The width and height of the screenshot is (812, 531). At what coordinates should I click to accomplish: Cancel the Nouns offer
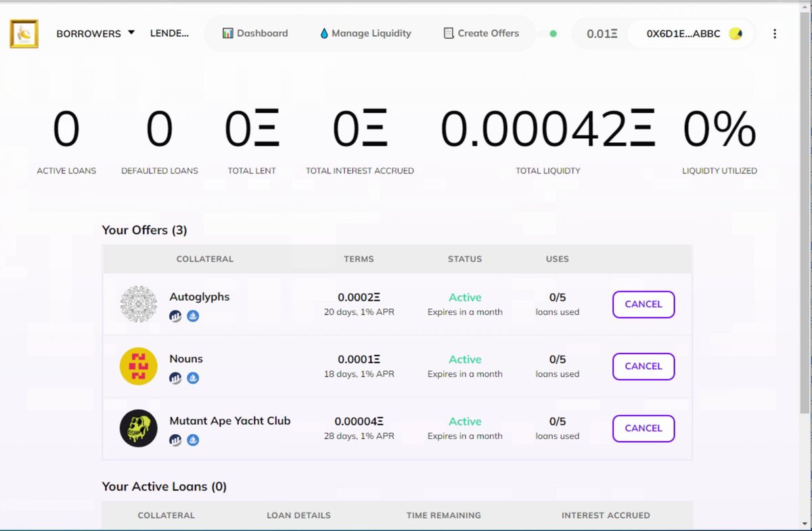point(644,366)
